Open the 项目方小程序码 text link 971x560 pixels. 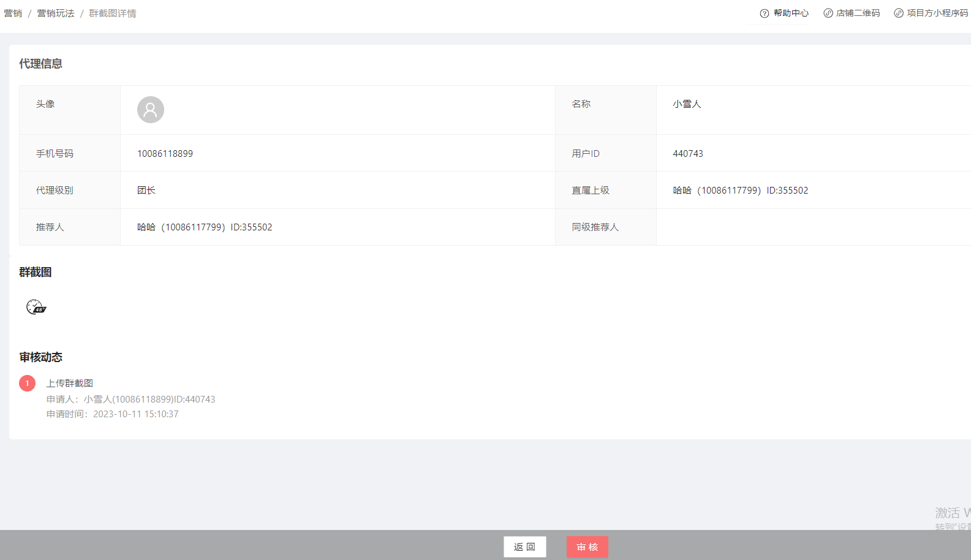pyautogui.click(x=937, y=13)
